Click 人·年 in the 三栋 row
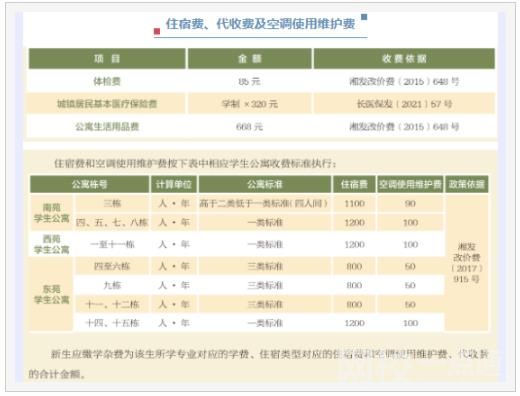The image size is (520, 396). pyautogui.click(x=174, y=203)
